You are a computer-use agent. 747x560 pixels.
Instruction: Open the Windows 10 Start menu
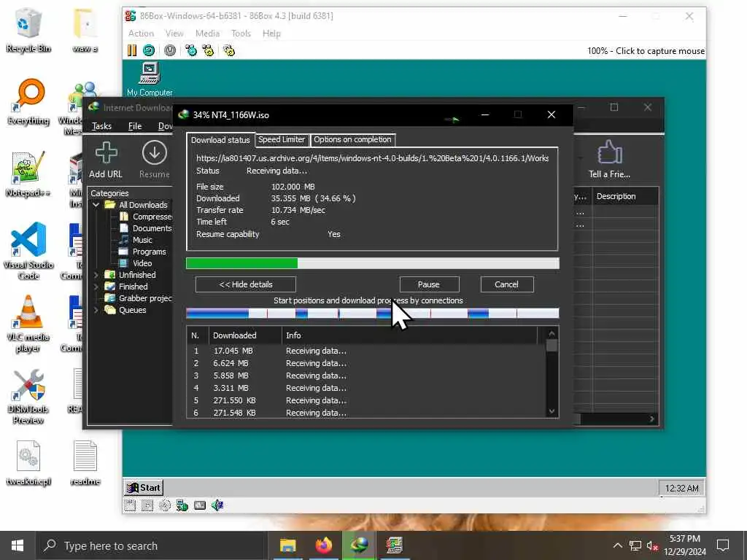[18, 545]
